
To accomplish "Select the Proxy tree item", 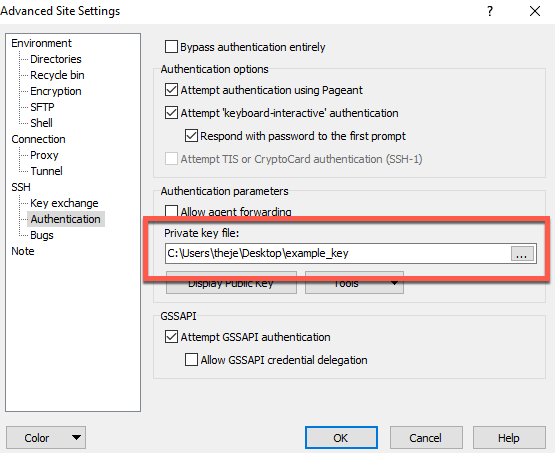I will (x=44, y=155).
